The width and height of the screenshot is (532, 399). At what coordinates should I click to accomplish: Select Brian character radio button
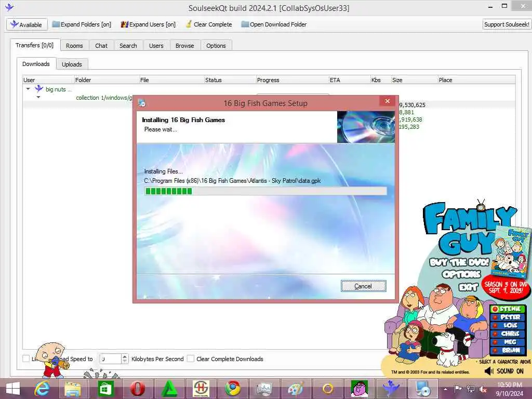[x=495, y=351]
